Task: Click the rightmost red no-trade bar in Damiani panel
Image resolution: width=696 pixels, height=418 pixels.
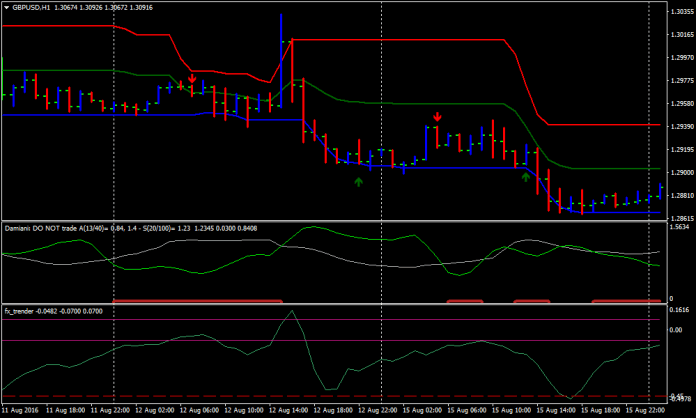Action: coord(626,299)
